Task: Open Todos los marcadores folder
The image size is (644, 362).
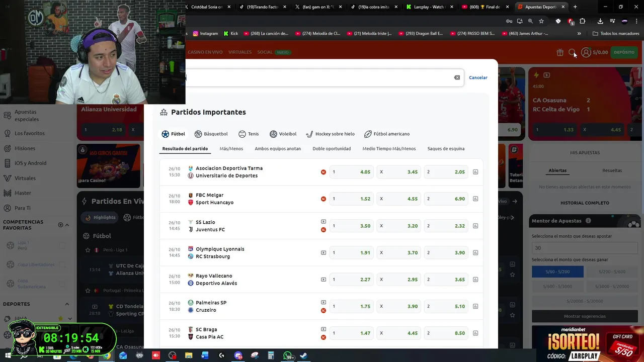Action: coord(616,34)
